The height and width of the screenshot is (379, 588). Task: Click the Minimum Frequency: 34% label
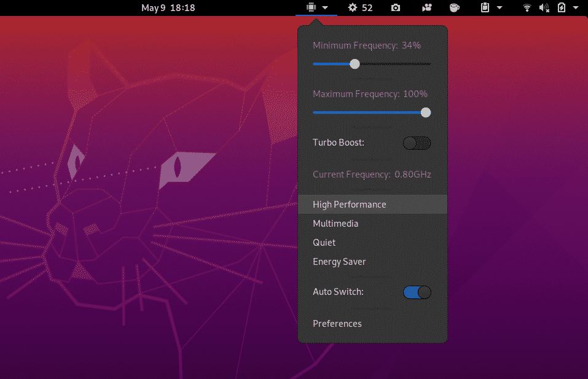coord(366,45)
